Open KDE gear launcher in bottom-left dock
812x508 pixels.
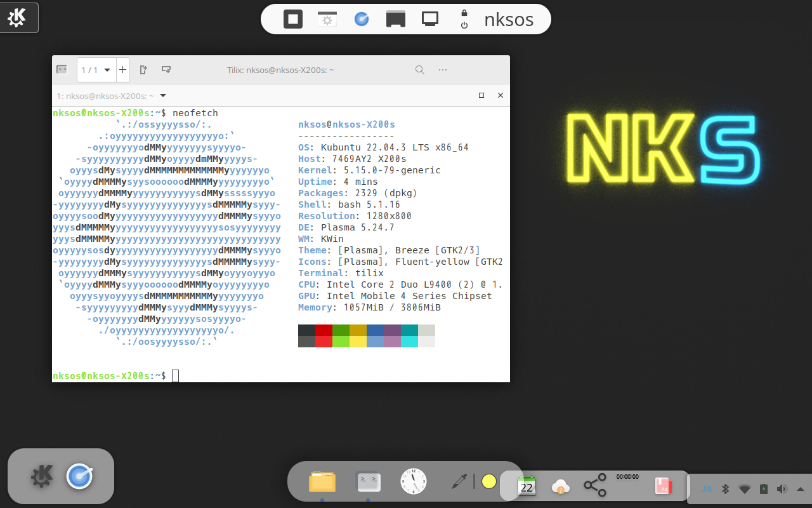[42, 476]
